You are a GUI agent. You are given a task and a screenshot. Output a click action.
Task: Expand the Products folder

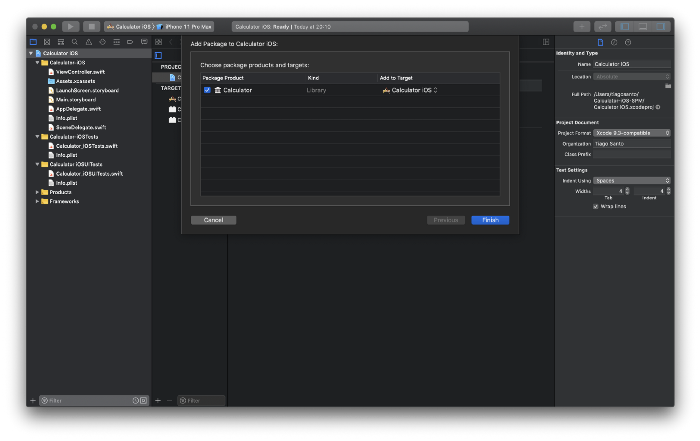(38, 192)
